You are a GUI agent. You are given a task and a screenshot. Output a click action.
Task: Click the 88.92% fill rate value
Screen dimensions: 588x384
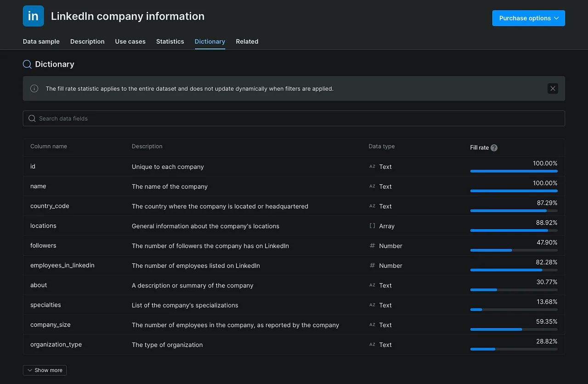click(x=547, y=223)
